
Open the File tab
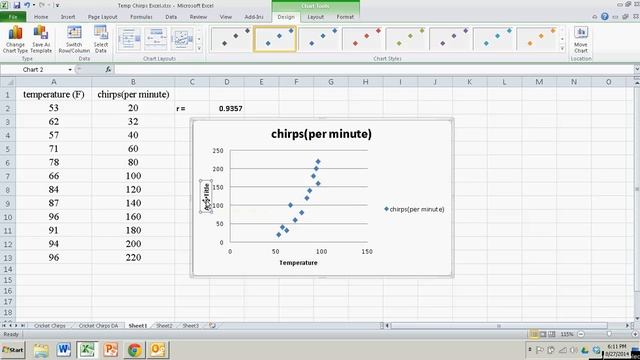(x=13, y=17)
